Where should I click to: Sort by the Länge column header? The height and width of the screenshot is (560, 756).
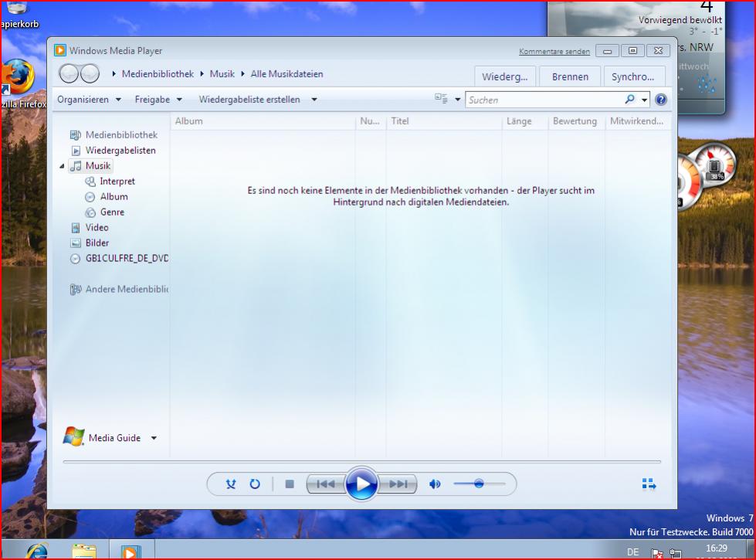524,121
